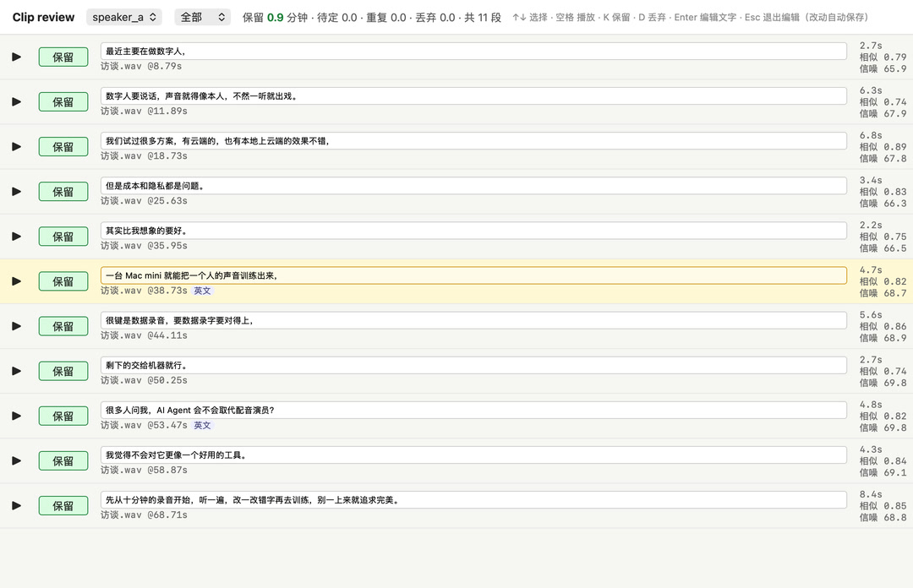
Task: Toggle 保留 for clip 我觉得不会对它更像
Action: click(63, 460)
